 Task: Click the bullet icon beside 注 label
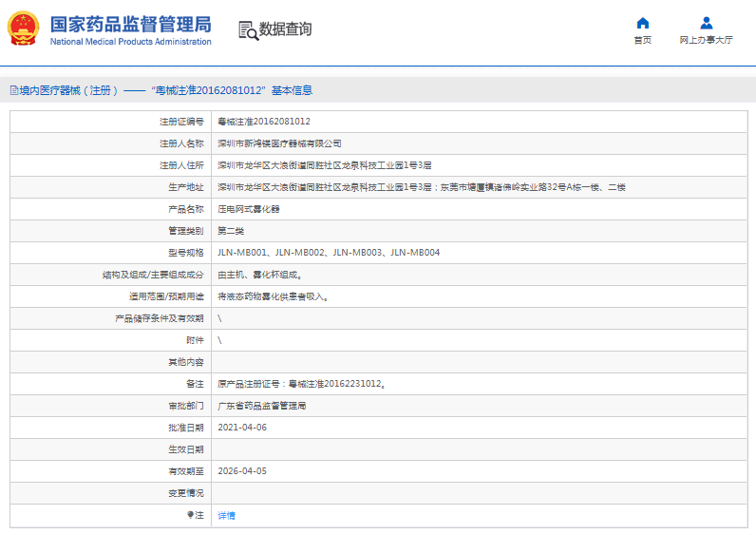[x=190, y=515]
